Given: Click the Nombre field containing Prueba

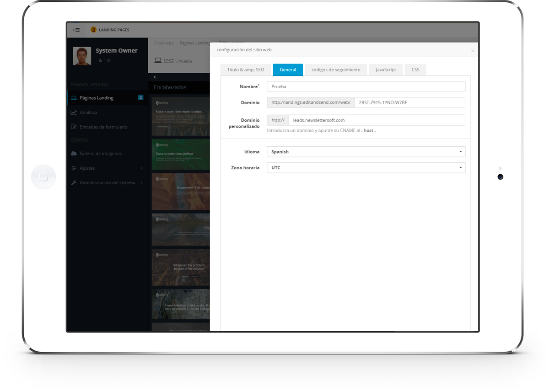Looking at the screenshot, I should (x=366, y=86).
